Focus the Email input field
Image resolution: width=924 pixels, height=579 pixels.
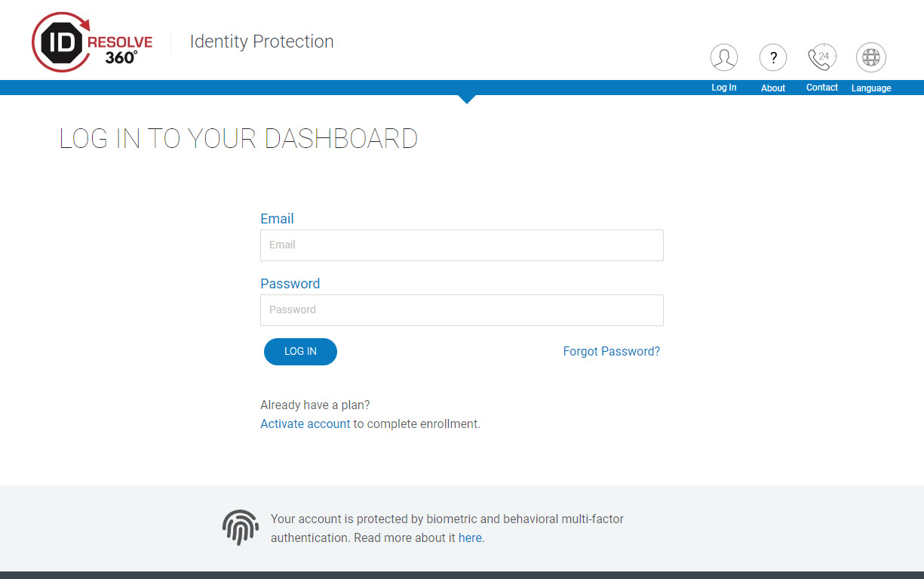click(462, 245)
